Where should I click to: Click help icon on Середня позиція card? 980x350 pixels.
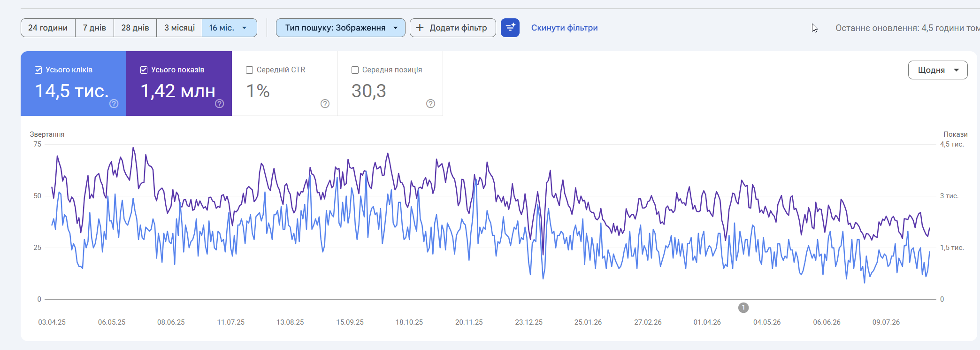tap(431, 104)
